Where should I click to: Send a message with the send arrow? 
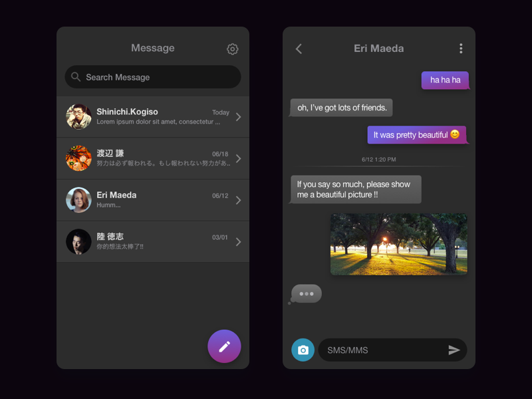tap(454, 349)
